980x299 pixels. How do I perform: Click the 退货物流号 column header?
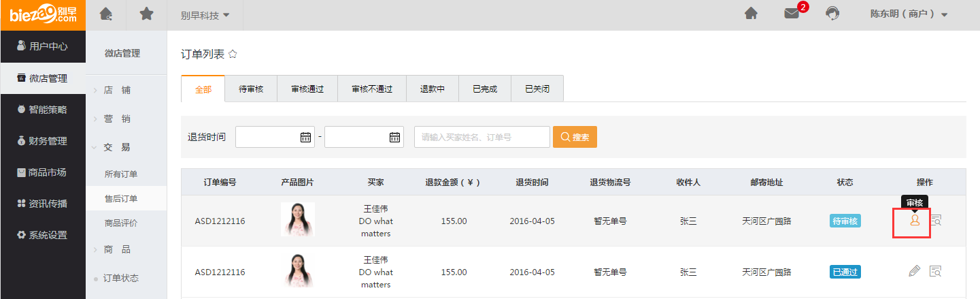pos(610,183)
